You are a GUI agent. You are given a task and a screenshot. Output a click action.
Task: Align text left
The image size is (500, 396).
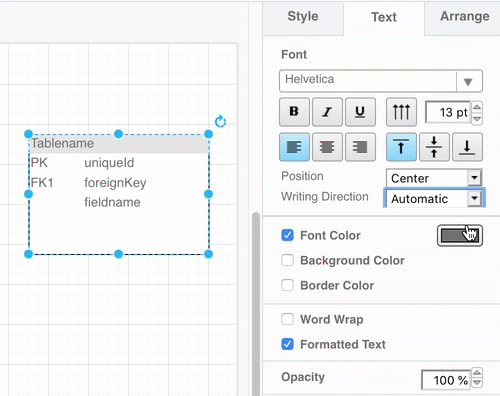(x=294, y=147)
